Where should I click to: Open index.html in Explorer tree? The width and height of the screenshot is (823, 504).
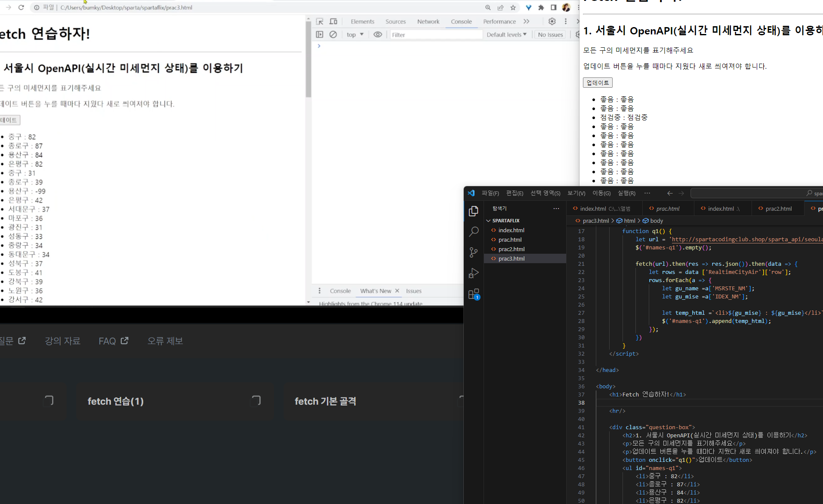(x=511, y=230)
